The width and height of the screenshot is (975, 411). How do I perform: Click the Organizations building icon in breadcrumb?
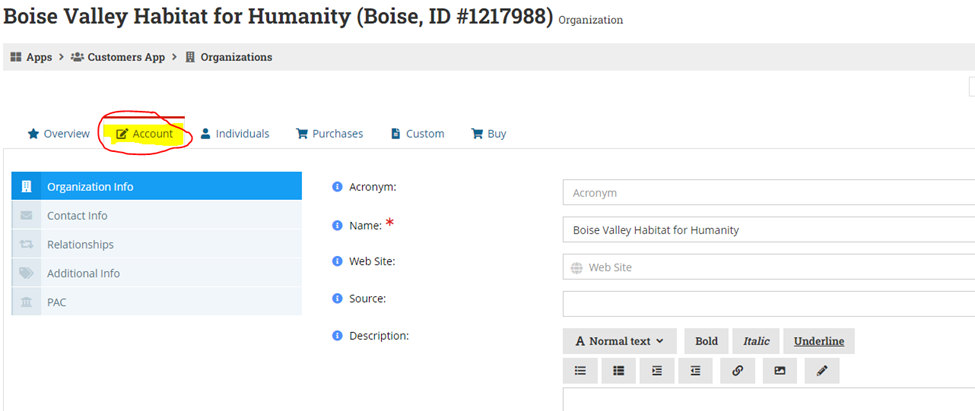(x=190, y=57)
